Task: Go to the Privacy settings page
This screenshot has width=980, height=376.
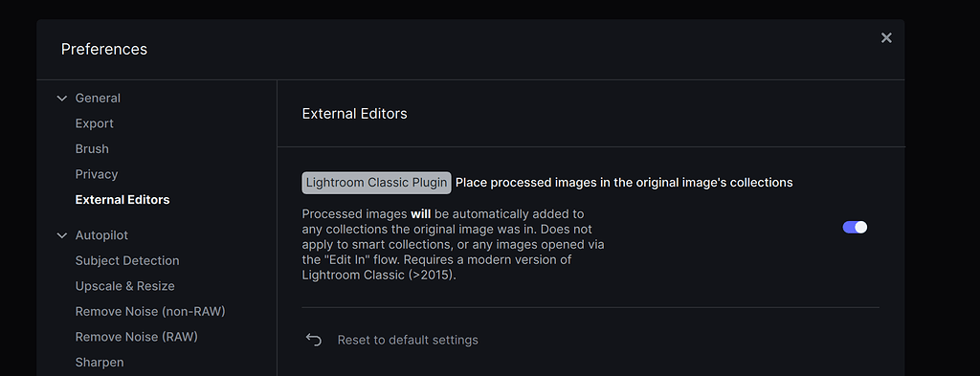Action: pyautogui.click(x=97, y=174)
